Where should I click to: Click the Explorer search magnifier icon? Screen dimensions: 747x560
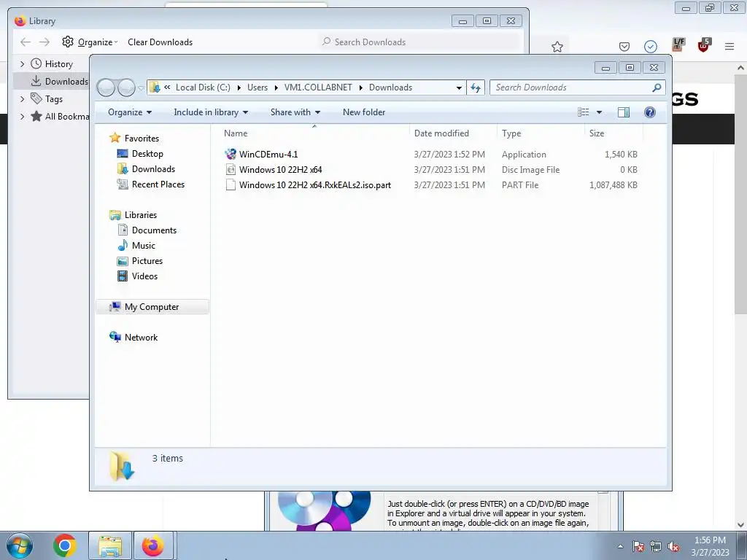point(657,87)
